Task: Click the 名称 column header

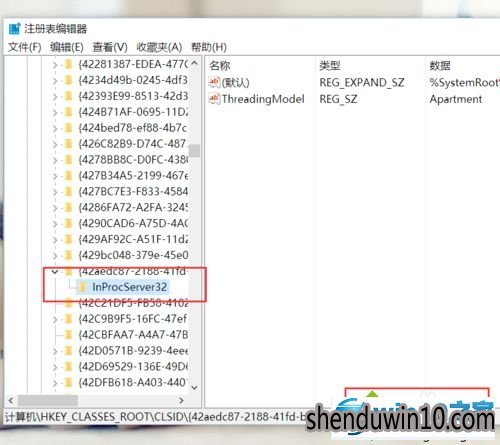Action: (220, 65)
